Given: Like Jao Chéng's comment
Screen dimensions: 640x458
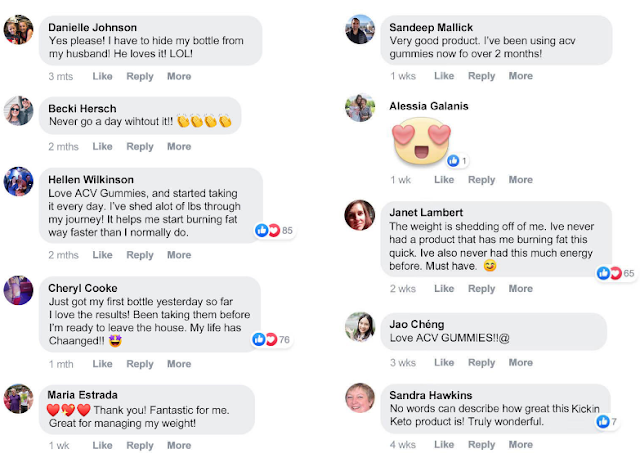Looking at the screenshot, I should pyautogui.click(x=444, y=362).
